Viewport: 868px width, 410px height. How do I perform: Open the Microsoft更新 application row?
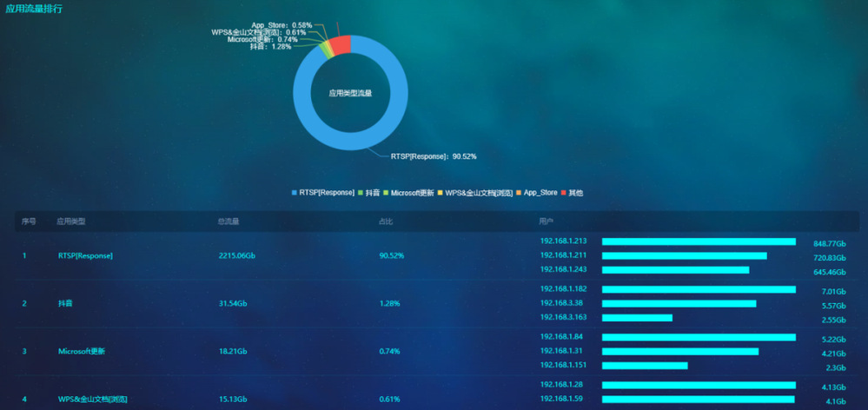click(x=81, y=351)
